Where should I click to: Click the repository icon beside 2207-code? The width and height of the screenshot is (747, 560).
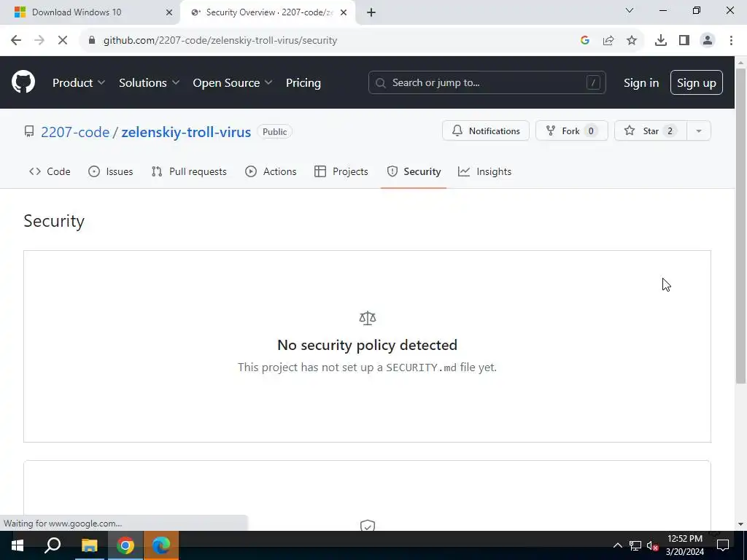29,131
